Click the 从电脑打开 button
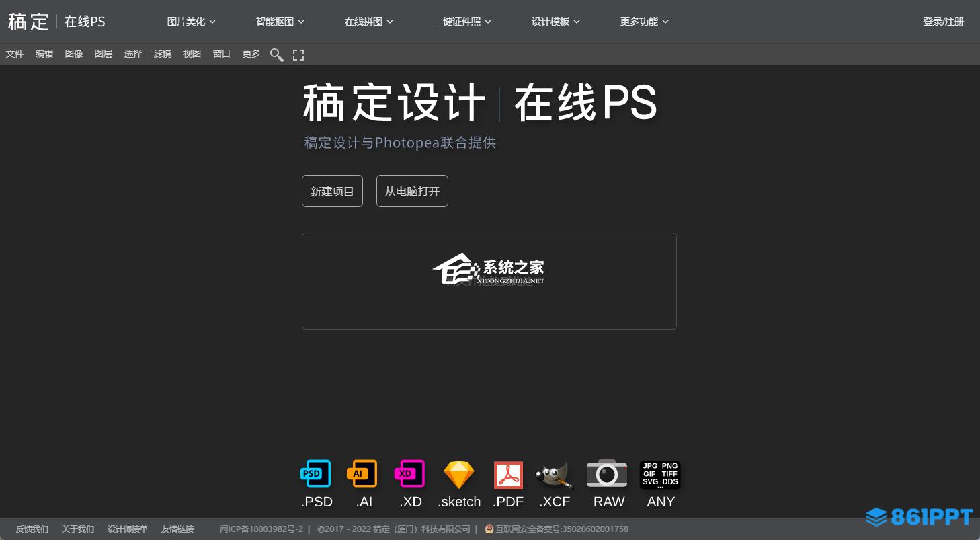Image resolution: width=980 pixels, height=540 pixels. pos(412,191)
